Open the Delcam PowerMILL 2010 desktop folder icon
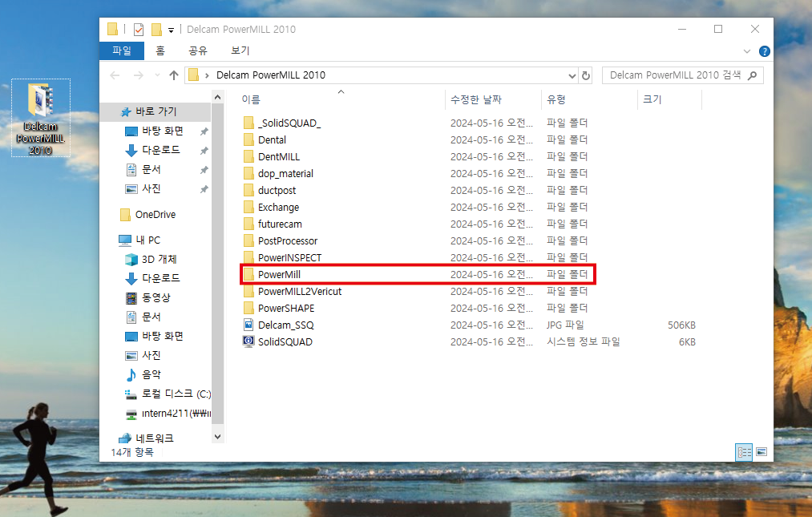The width and height of the screenshot is (812, 517). coord(40,118)
